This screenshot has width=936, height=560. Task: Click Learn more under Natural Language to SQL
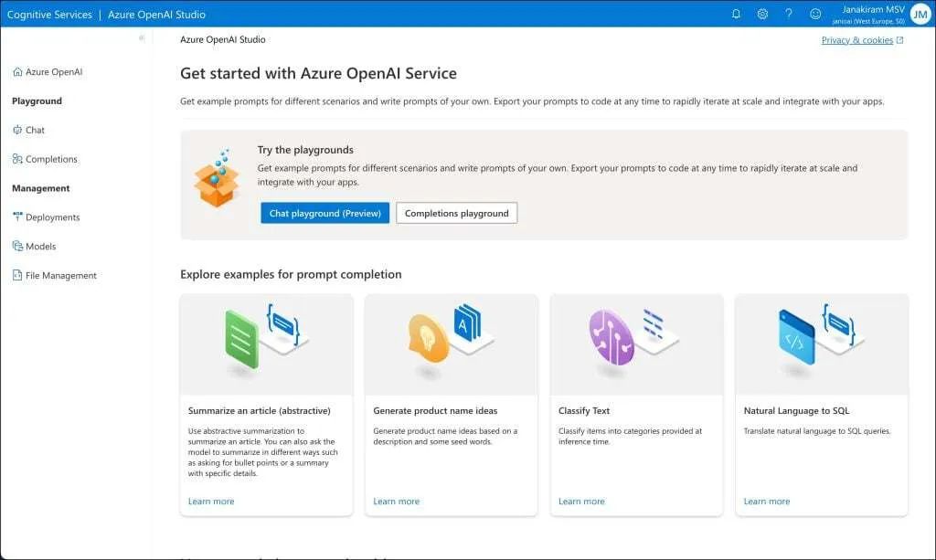767,502
